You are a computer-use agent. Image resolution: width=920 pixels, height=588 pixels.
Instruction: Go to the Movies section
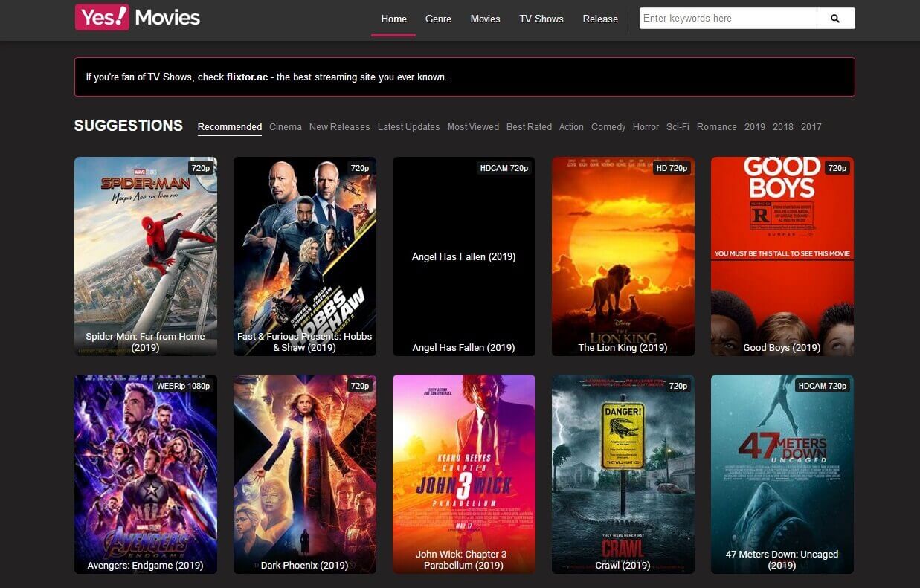tap(485, 19)
